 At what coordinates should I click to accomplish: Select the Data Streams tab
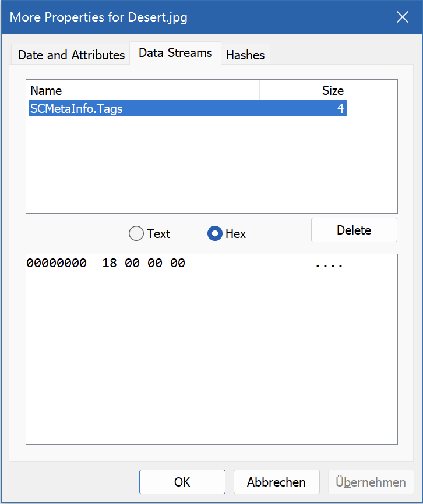[175, 53]
